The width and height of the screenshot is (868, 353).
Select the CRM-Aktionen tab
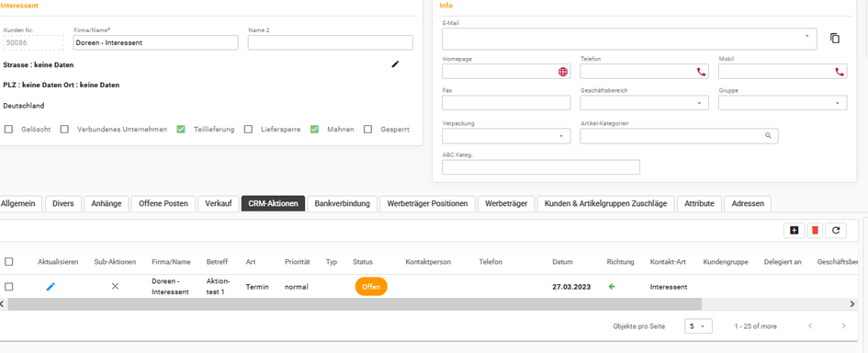pos(274,203)
